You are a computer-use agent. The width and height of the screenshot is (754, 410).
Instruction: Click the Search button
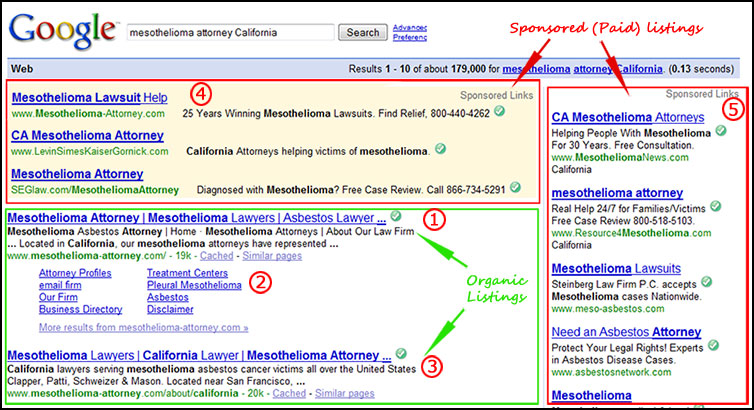(363, 32)
